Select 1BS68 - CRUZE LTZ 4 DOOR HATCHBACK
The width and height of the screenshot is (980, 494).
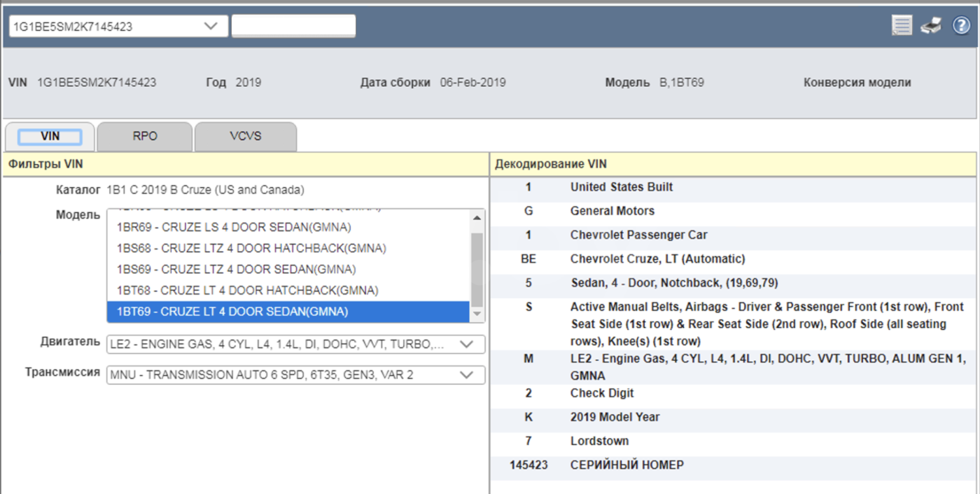coord(288,249)
